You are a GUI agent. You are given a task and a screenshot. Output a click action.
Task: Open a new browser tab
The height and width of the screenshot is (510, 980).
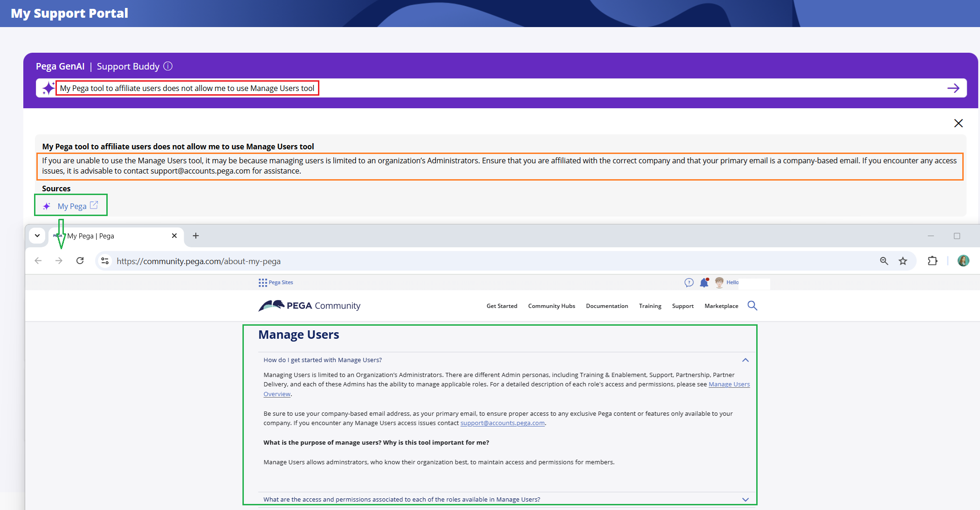196,236
